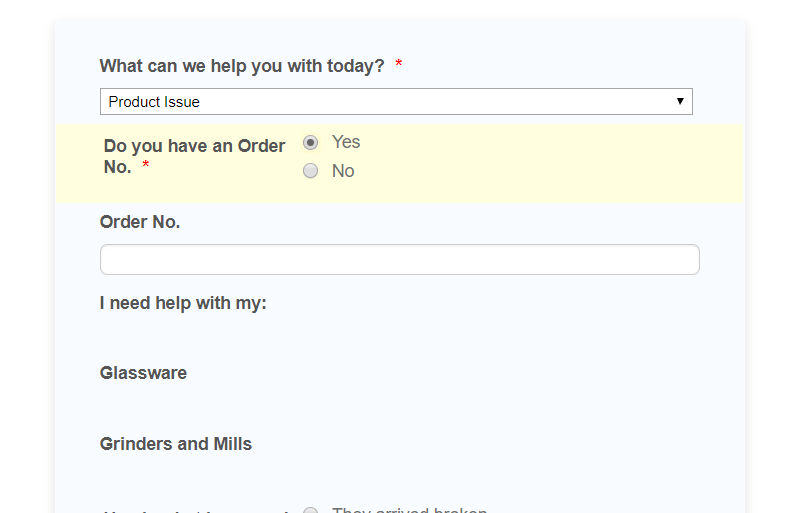This screenshot has height=513, width=790.
Task: Click the 'Order No.' field label
Action: (140, 222)
